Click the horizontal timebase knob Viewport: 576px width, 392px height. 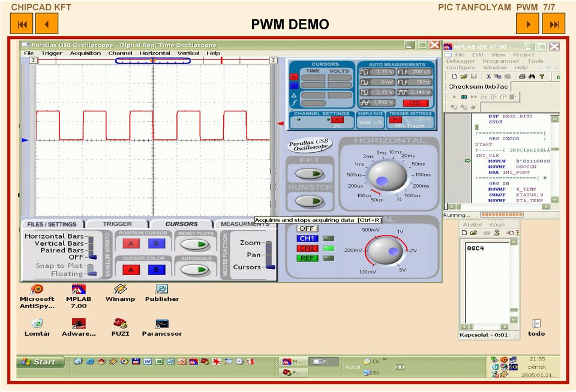pyautogui.click(x=387, y=176)
